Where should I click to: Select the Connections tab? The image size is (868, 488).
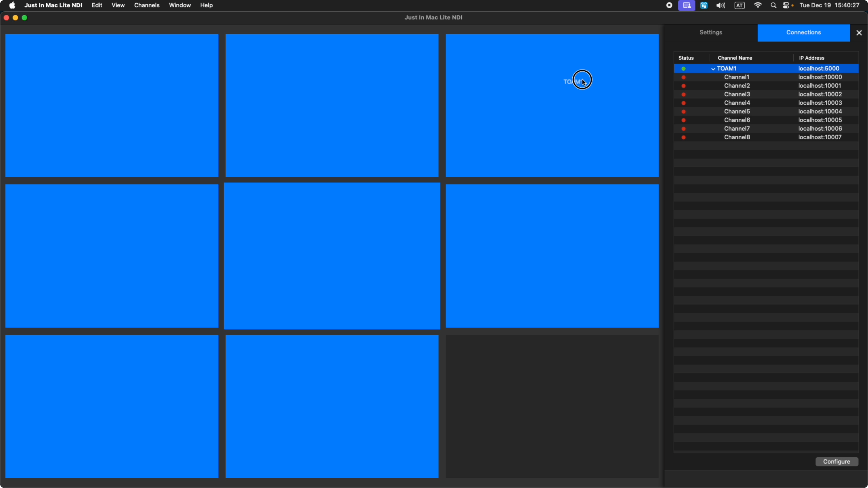(x=803, y=33)
